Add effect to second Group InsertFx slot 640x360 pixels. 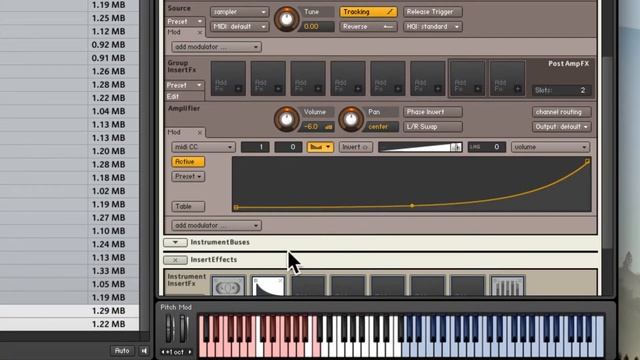(x=268, y=78)
